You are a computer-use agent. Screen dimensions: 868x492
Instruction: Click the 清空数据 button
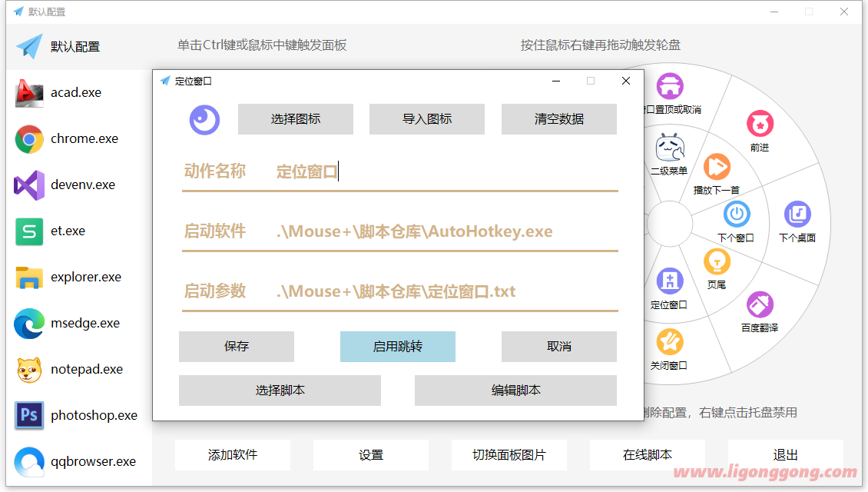(x=559, y=119)
